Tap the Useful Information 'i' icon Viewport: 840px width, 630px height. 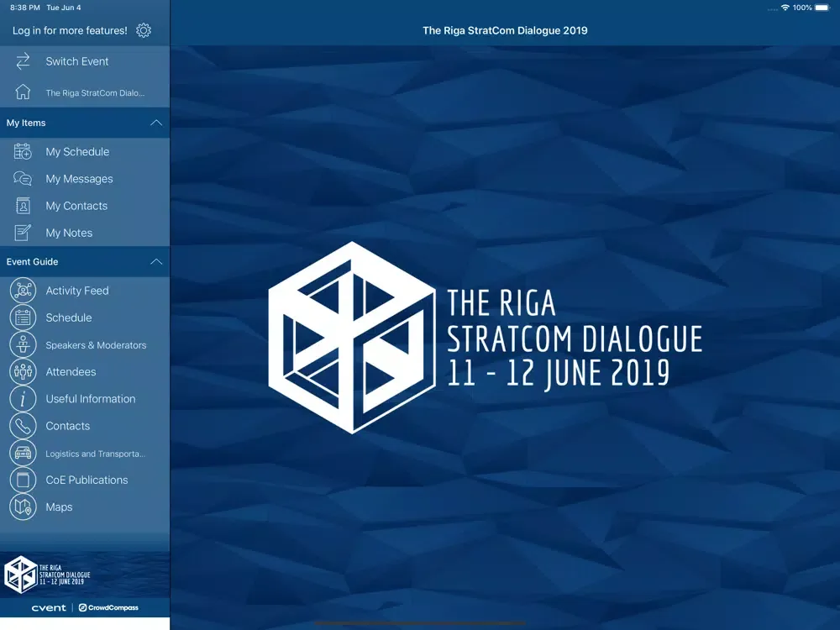[23, 398]
